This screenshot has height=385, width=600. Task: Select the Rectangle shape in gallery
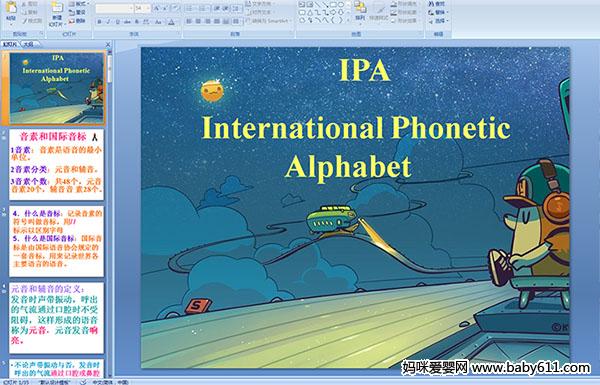(333, 4)
